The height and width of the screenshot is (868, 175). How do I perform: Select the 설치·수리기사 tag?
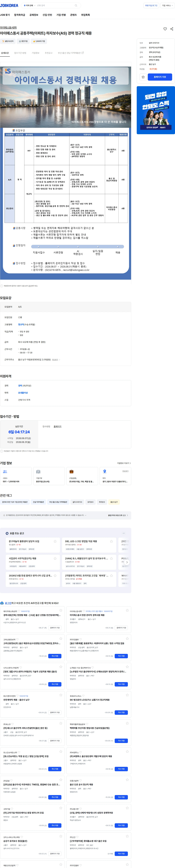[x=77, y=502]
